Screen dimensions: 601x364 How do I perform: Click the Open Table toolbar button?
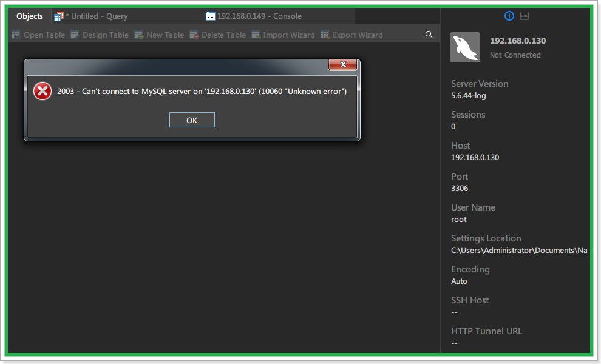(x=38, y=35)
